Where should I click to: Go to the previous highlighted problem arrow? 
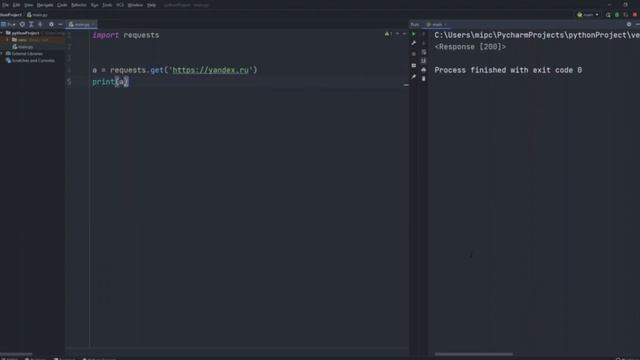(398, 34)
